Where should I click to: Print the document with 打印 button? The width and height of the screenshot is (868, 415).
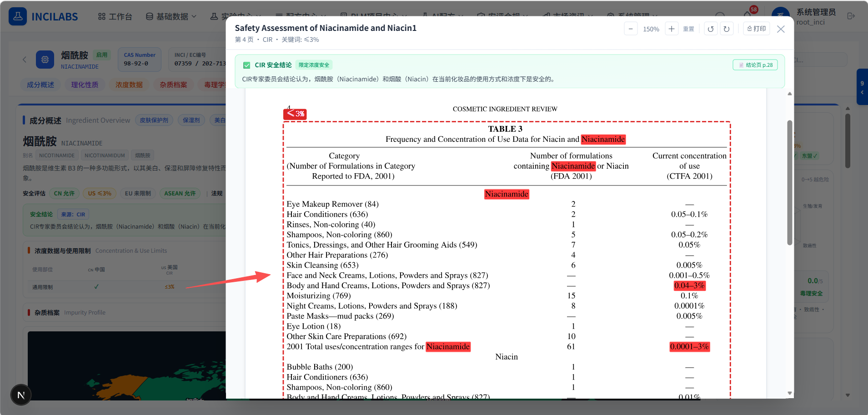point(757,29)
